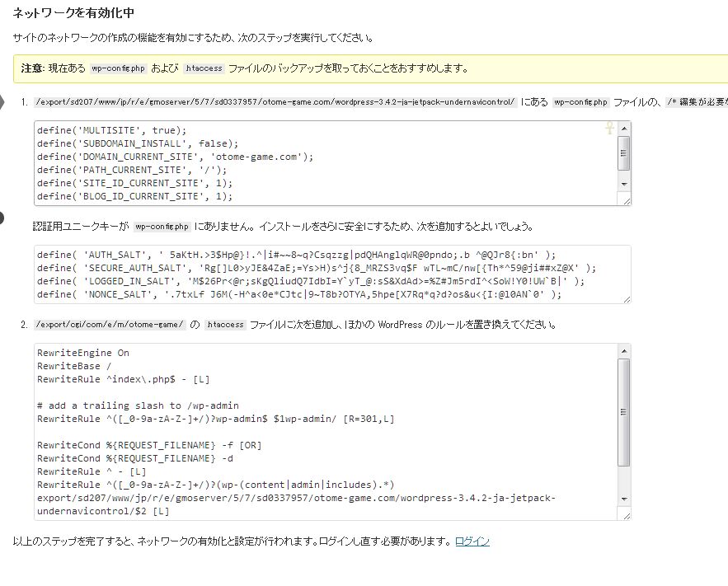Image resolution: width=728 pixels, height=586 pixels.
Task: Click the line define('PATH_CURRENT_SITE', '/');
Action: [132, 170]
